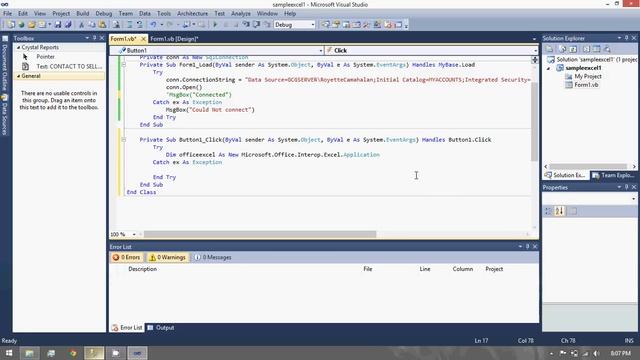Open Property Pages icon in Properties panel
The image size is (640, 360).
(573, 211)
